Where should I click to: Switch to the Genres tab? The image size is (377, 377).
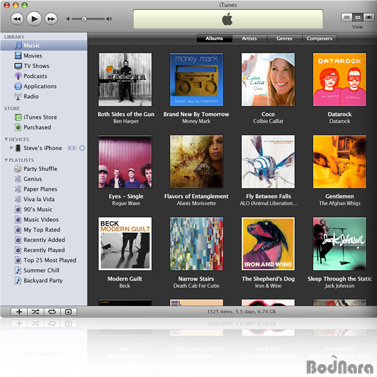[x=284, y=38]
